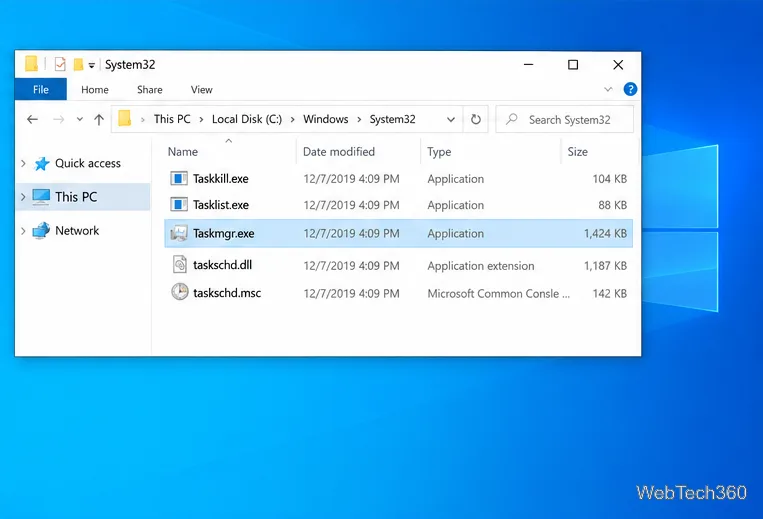This screenshot has width=763, height=519.
Task: Minimize the System32 window
Action: tap(528, 65)
